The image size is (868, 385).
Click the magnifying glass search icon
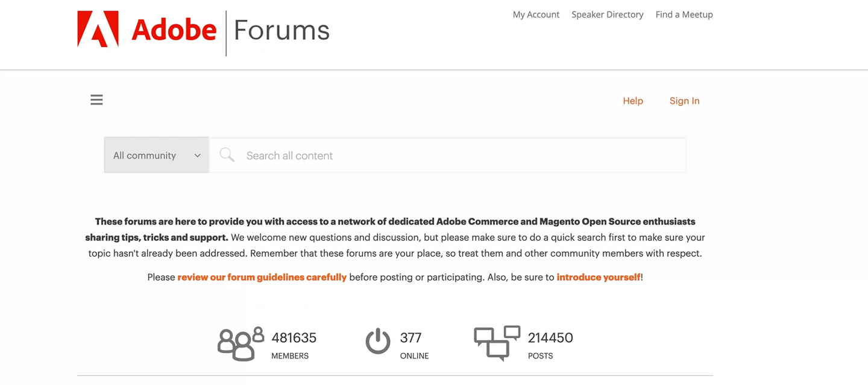point(227,155)
